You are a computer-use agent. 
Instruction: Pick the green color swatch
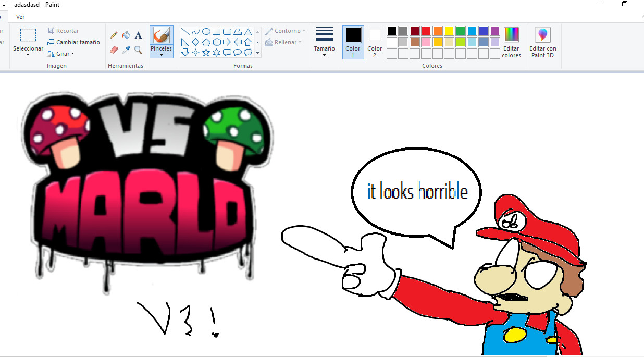pyautogui.click(x=461, y=31)
